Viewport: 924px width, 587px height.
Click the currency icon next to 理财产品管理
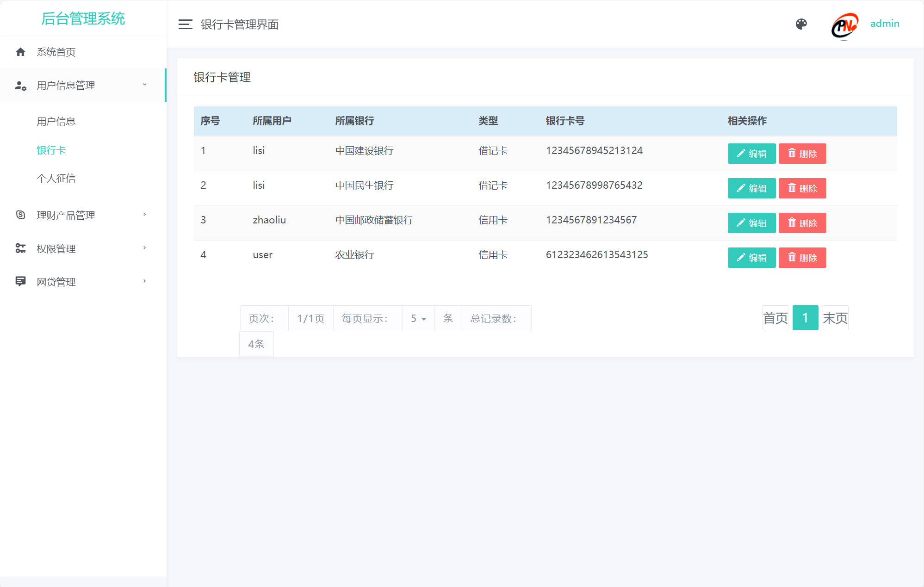pyautogui.click(x=20, y=215)
